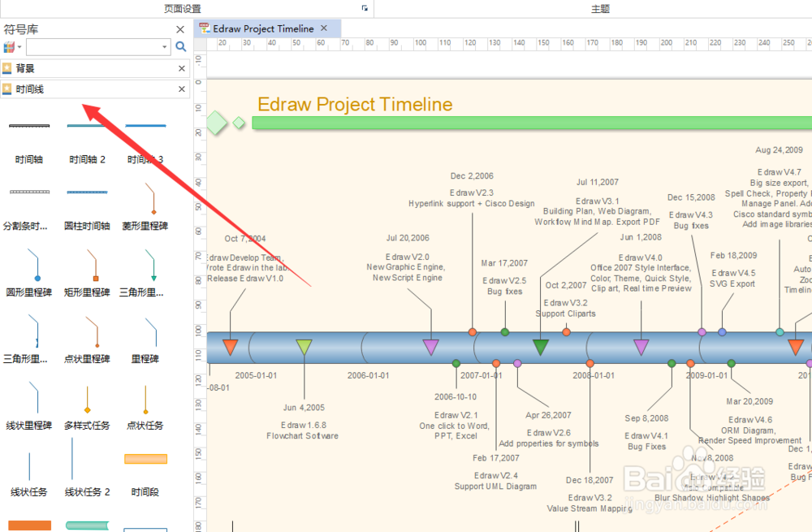Expand the 背景 library section
Viewport: 812px width, 532px height.
[95, 68]
